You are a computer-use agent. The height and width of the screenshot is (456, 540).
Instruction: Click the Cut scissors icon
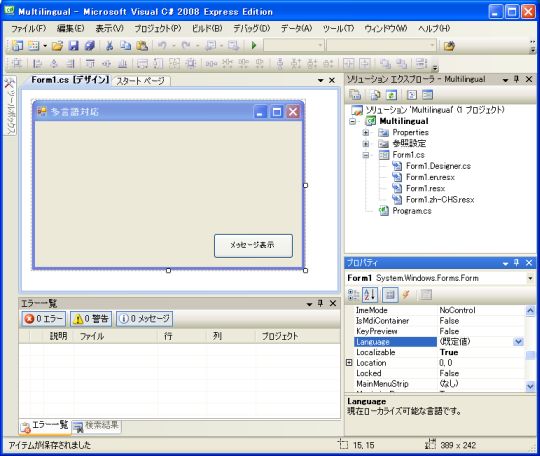tap(109, 45)
